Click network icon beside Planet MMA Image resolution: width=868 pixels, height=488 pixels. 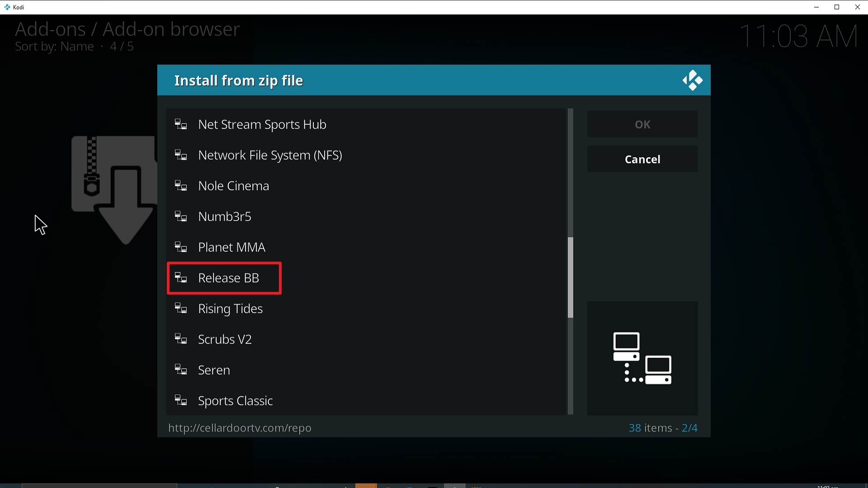click(181, 247)
